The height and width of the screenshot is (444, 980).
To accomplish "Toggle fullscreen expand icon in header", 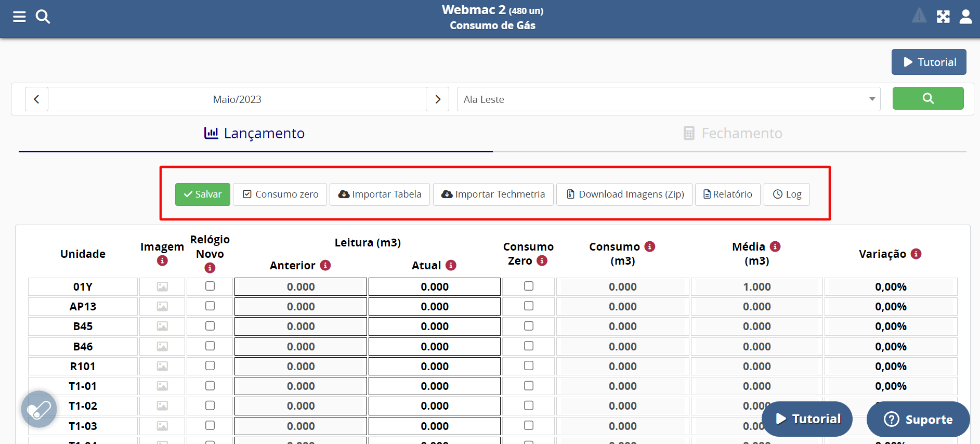I will (x=943, y=17).
